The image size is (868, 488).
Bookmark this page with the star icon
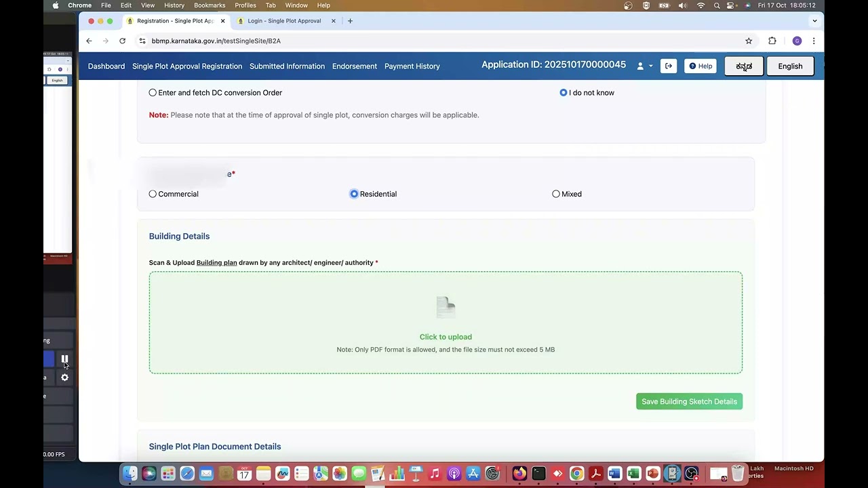[749, 41]
